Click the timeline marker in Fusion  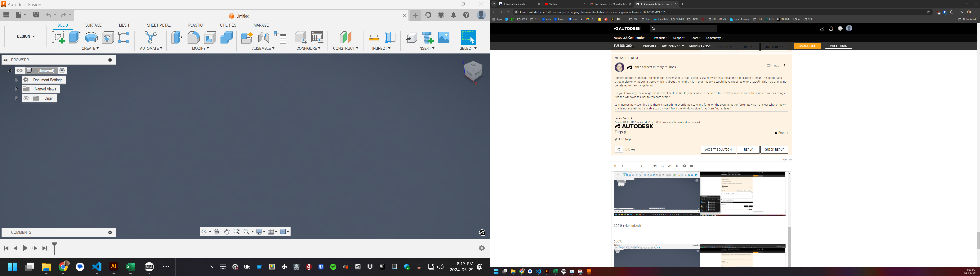[54, 248]
